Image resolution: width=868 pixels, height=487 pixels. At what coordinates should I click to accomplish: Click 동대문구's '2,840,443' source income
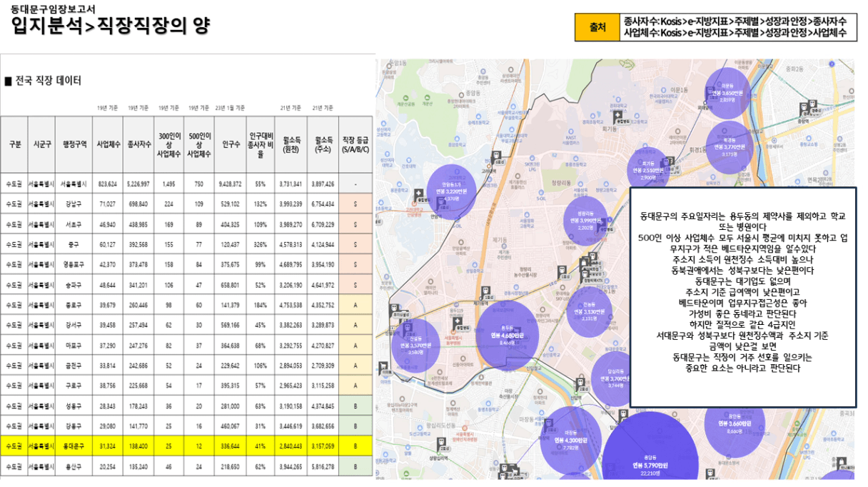(x=291, y=446)
